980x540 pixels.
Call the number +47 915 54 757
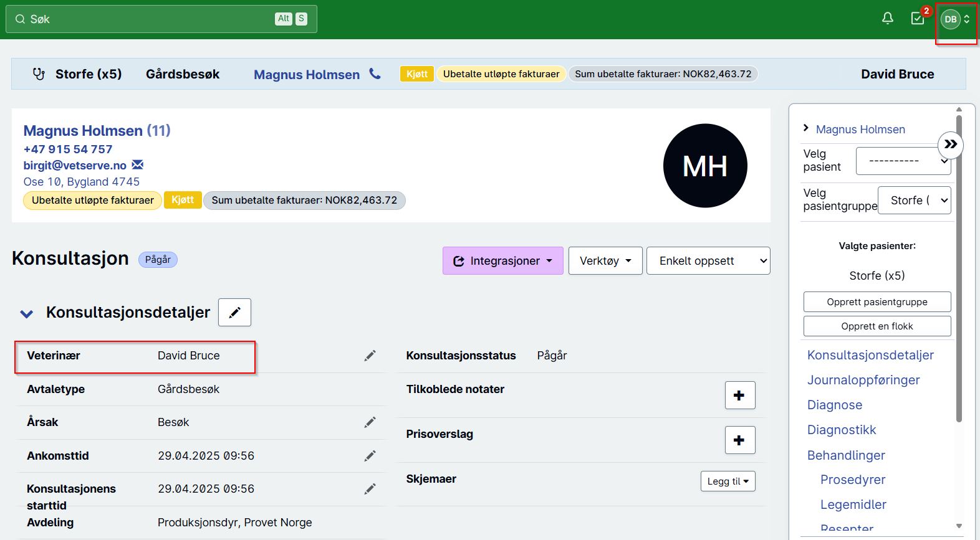[68, 149]
